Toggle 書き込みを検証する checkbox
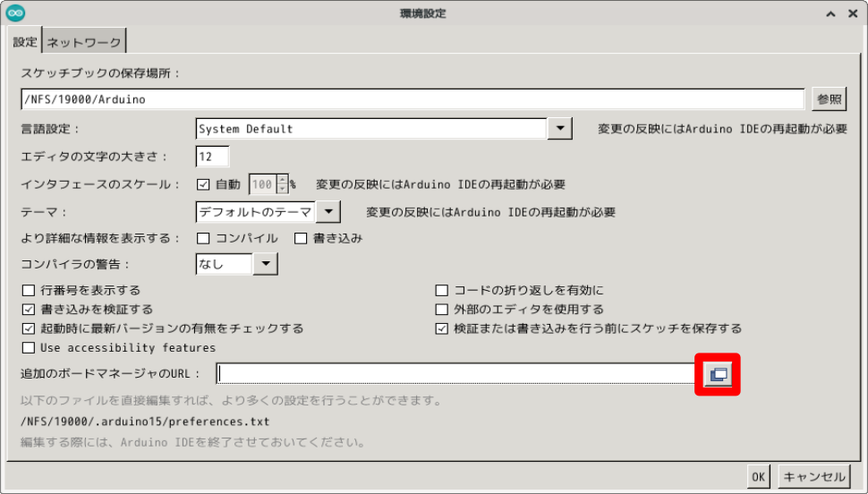 (29, 309)
